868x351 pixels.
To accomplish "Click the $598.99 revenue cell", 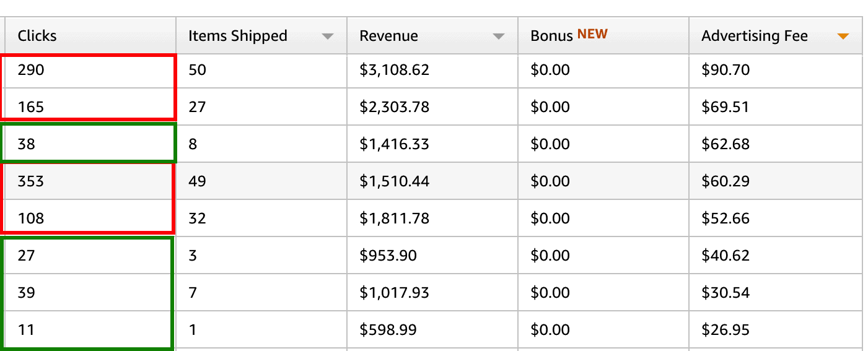I will coord(388,330).
